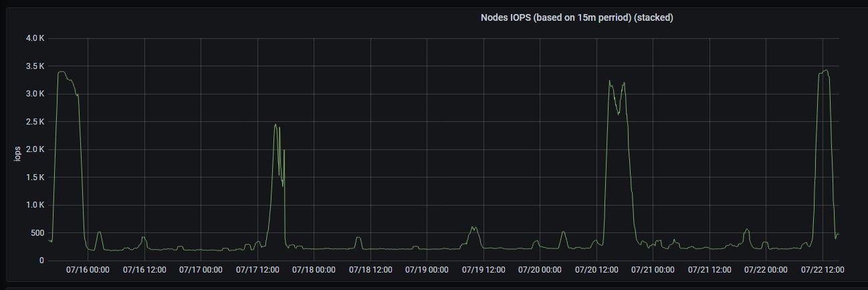This screenshot has width=868, height=290.
Task: Click the 500 y-axis label
Action: (x=37, y=233)
